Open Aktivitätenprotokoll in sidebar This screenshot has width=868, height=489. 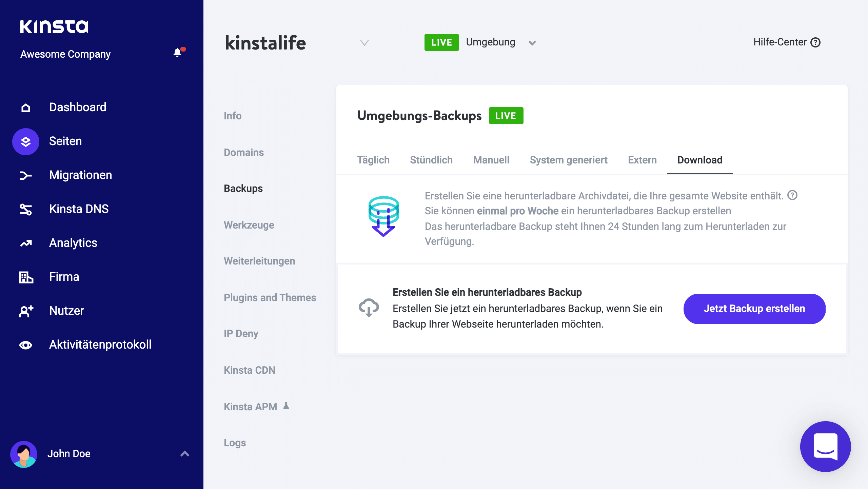[x=100, y=345]
